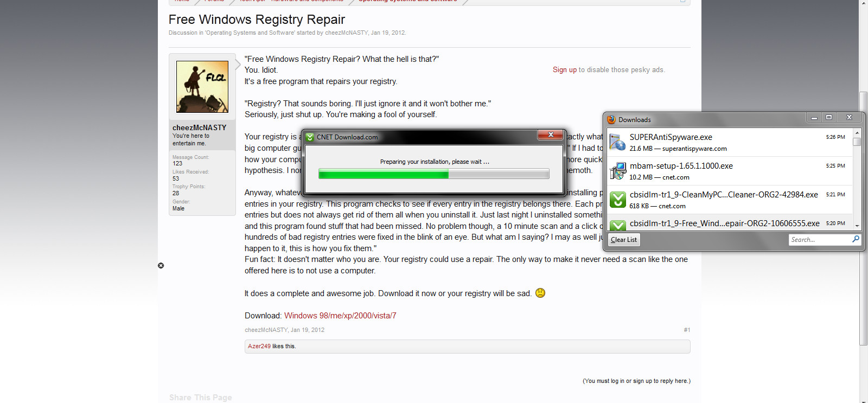The height and width of the screenshot is (403, 868).
Task: Click the CleanMyPC download's green CNET icon
Action: coord(617,200)
